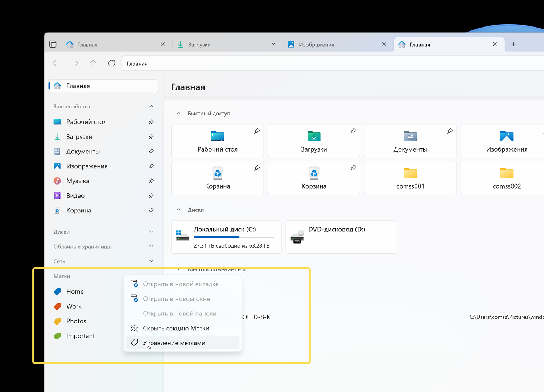Image resolution: width=544 pixels, height=392 pixels.
Task: Click the pin on the Рабочий стол quick access card
Action: click(257, 131)
